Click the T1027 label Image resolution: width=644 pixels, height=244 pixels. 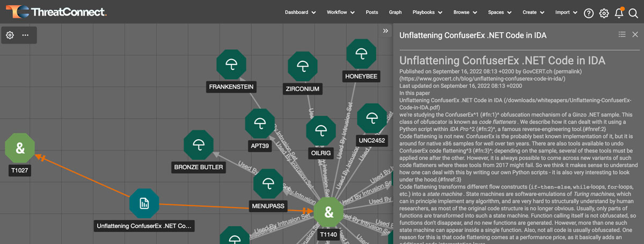click(x=20, y=171)
